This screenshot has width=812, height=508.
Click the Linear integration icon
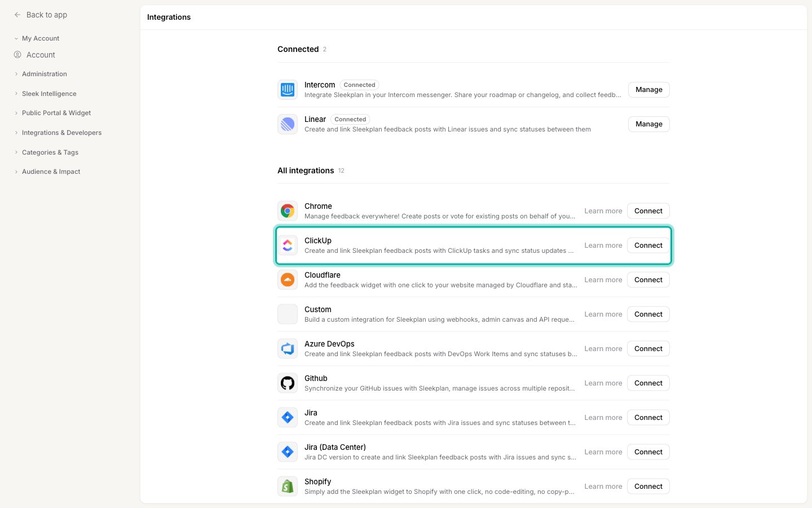pyautogui.click(x=288, y=124)
